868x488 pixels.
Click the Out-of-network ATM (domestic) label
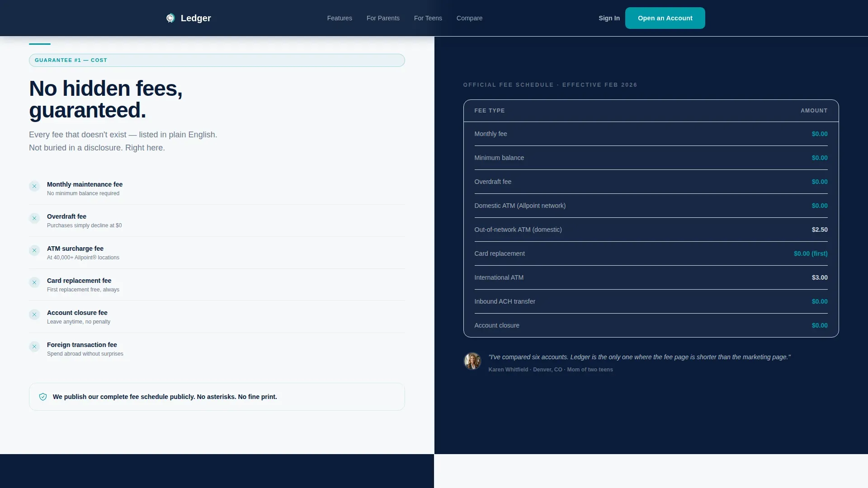click(x=518, y=230)
